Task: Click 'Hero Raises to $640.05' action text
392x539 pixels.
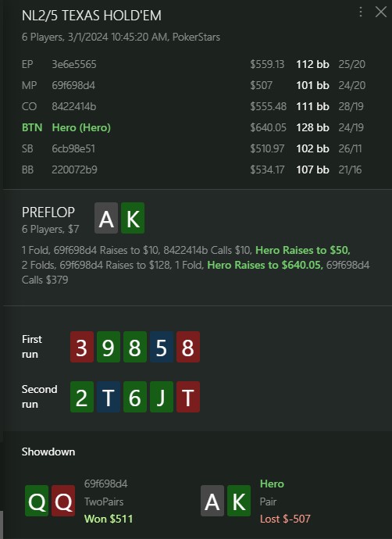Action: [265, 265]
